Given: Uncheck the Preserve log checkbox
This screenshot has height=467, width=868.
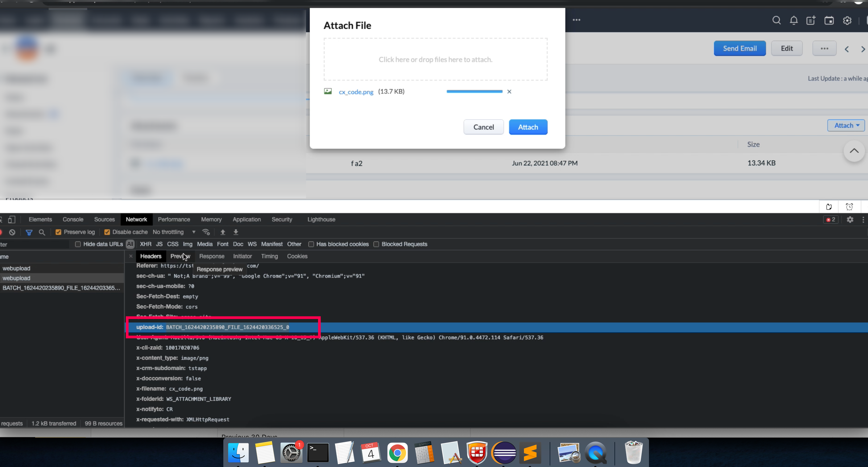Looking at the screenshot, I should click(x=58, y=232).
